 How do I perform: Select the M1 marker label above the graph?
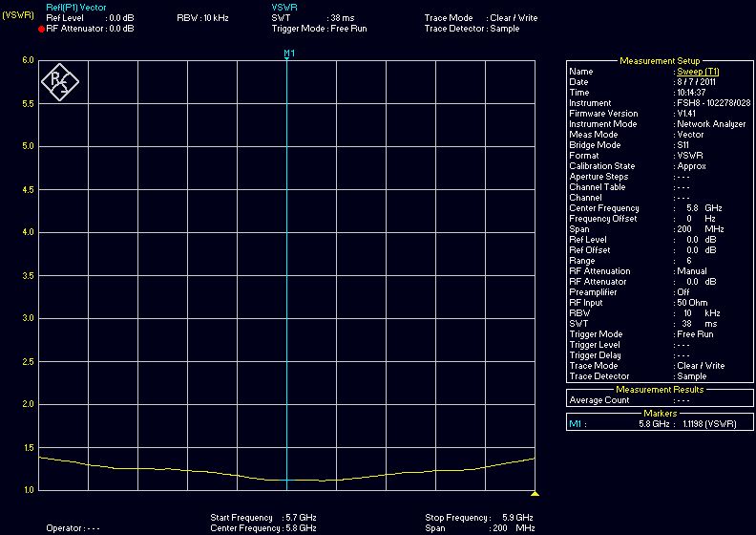(289, 53)
